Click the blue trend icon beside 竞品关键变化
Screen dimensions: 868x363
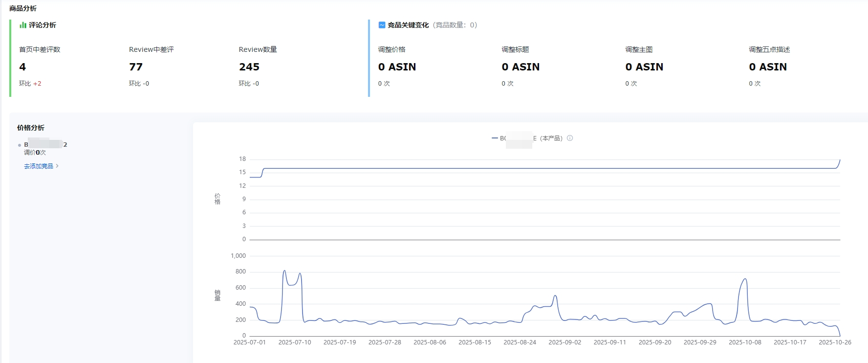pyautogui.click(x=382, y=25)
